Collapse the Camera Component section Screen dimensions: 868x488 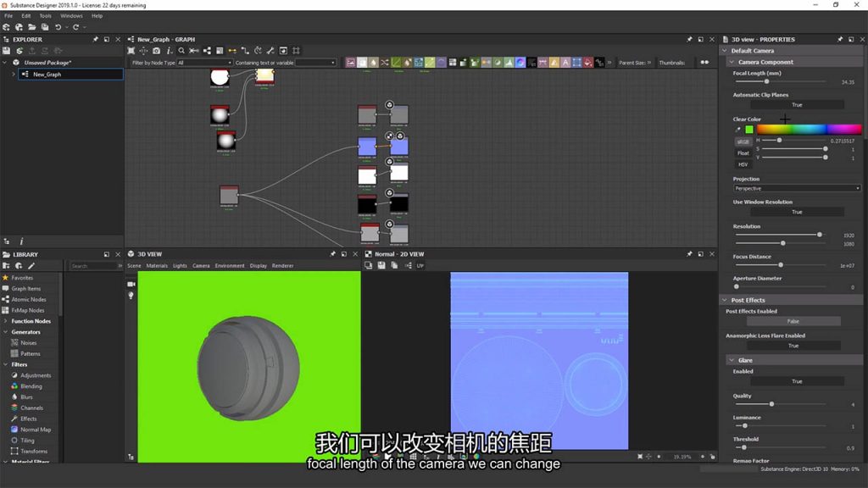coord(732,62)
